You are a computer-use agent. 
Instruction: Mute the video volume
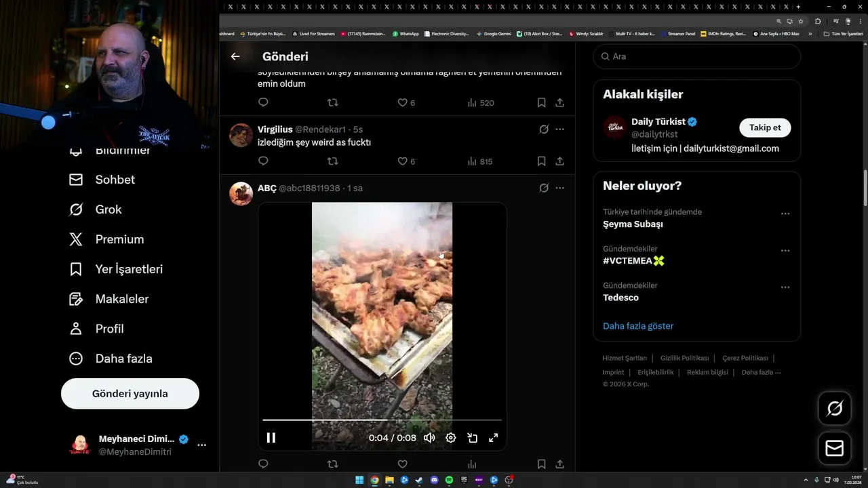[429, 438]
